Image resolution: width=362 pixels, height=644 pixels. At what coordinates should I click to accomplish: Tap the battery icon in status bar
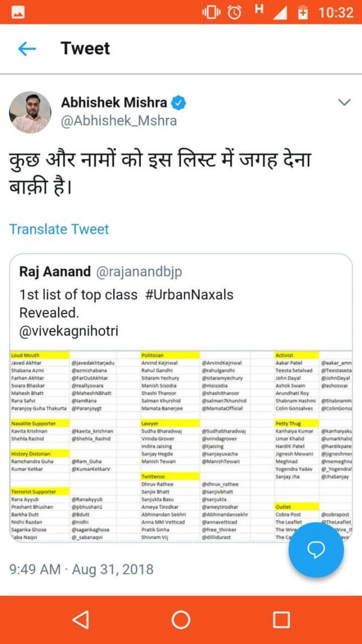point(304,12)
